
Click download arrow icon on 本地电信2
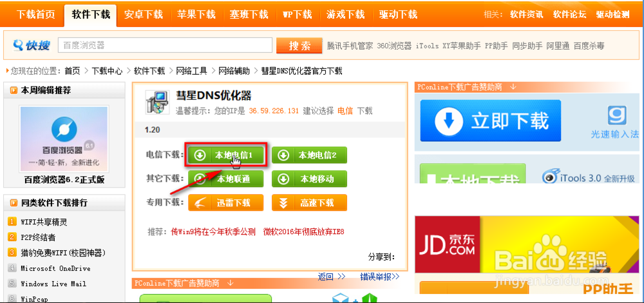(283, 155)
